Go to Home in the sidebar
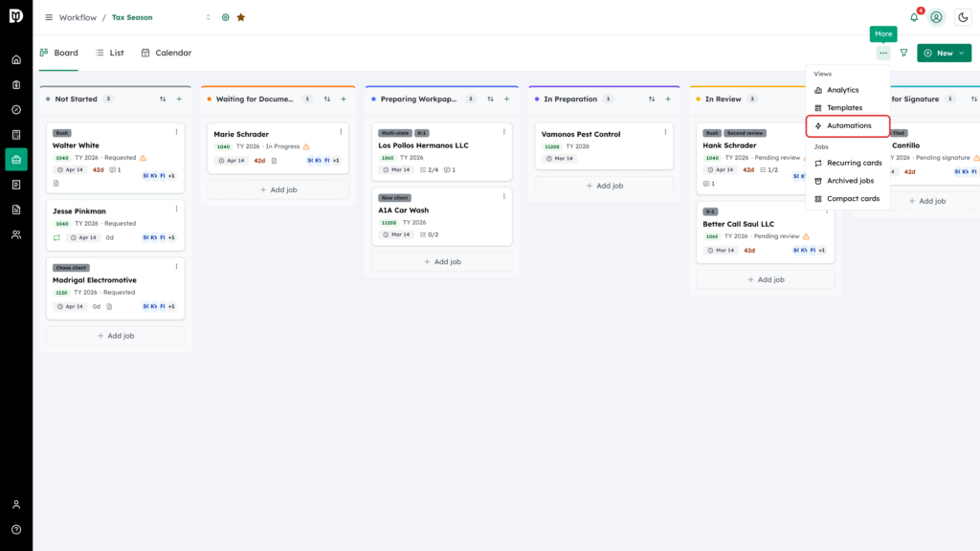The image size is (980, 551). click(16, 60)
